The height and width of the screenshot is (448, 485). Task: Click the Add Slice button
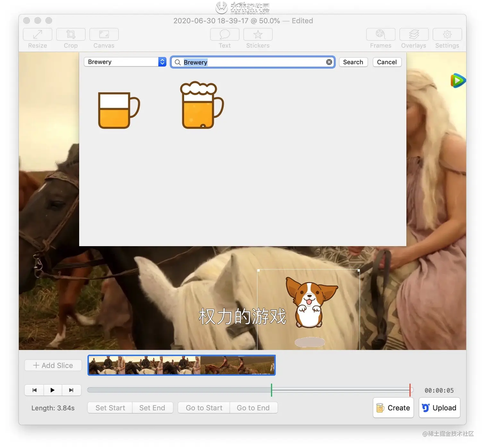pos(53,365)
